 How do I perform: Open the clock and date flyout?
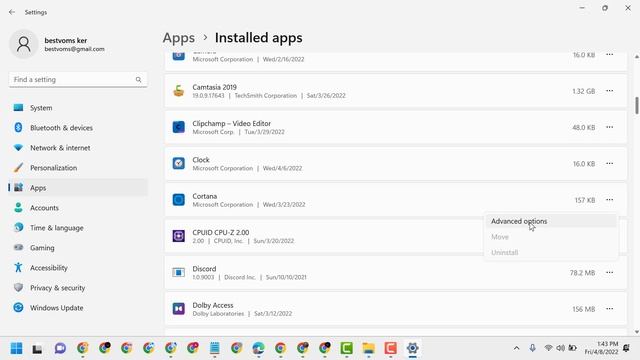click(601, 348)
